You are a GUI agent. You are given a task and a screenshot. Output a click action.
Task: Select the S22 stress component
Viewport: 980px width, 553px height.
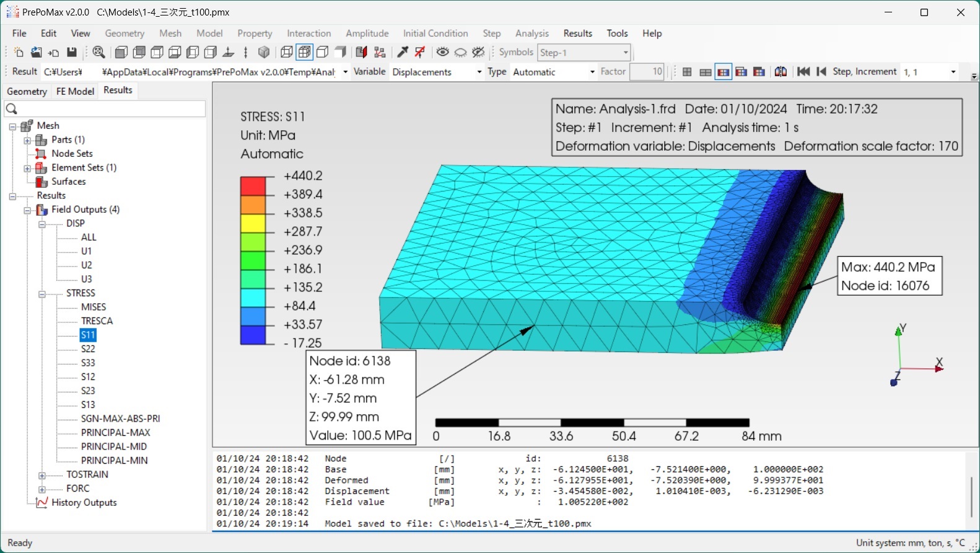point(88,349)
